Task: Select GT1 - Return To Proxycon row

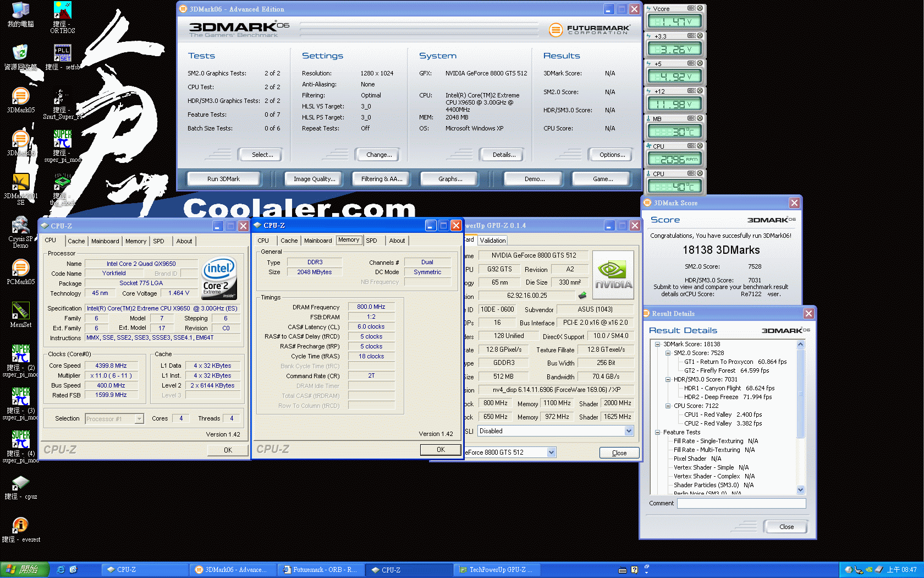Action: click(x=735, y=362)
